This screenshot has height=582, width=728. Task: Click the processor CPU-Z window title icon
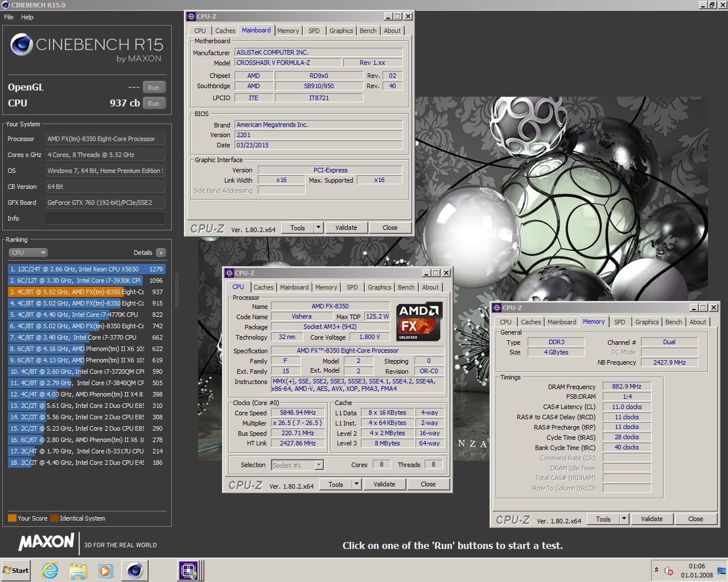coord(229,273)
